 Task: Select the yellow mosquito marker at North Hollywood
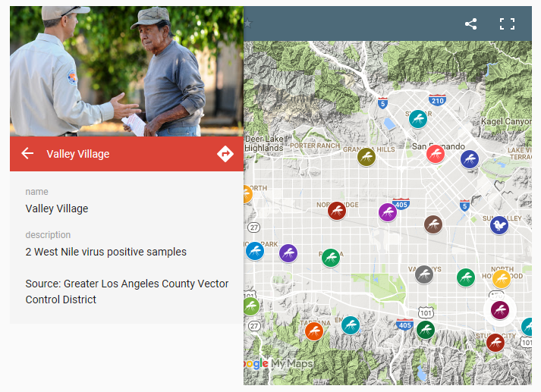502,279
